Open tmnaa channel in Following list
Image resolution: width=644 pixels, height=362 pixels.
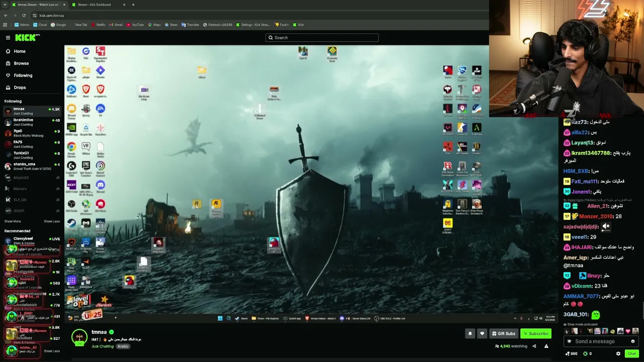[32, 111]
